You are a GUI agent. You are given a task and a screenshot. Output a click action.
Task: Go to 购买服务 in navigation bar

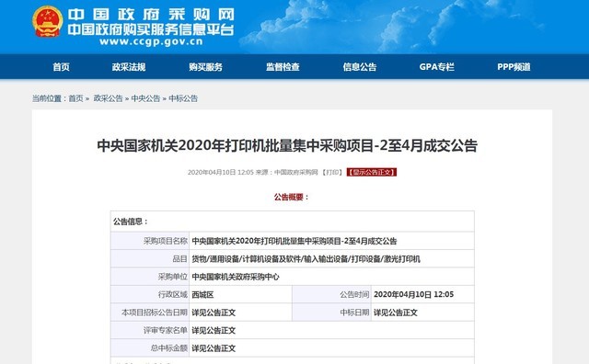(206, 67)
